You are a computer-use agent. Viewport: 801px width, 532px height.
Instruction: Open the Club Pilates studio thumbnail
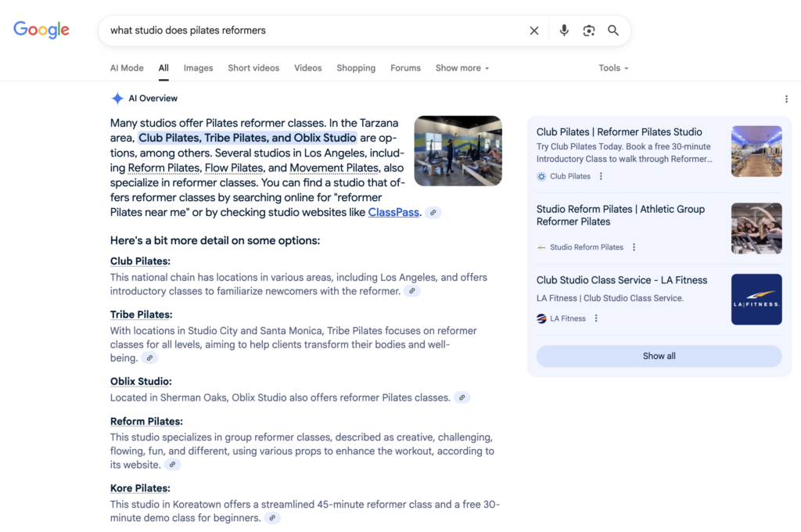click(x=756, y=151)
